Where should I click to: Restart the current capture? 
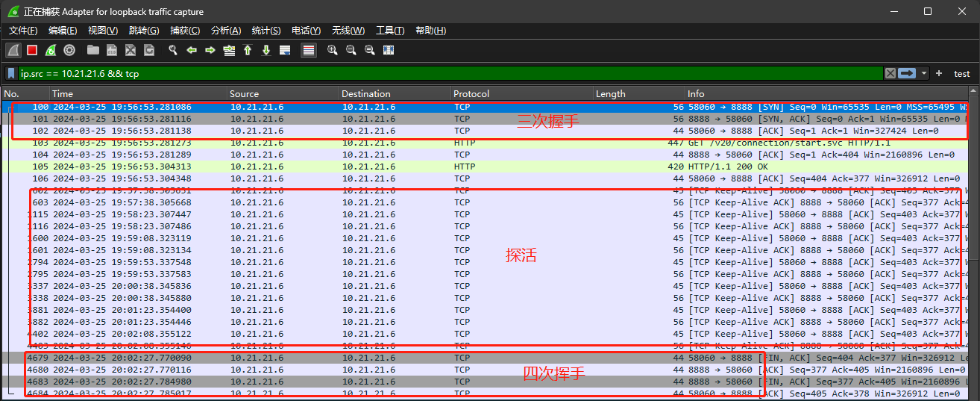(51, 50)
